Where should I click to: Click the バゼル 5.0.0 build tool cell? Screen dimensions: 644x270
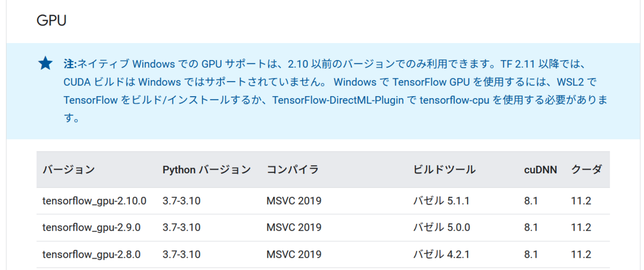pos(441,228)
